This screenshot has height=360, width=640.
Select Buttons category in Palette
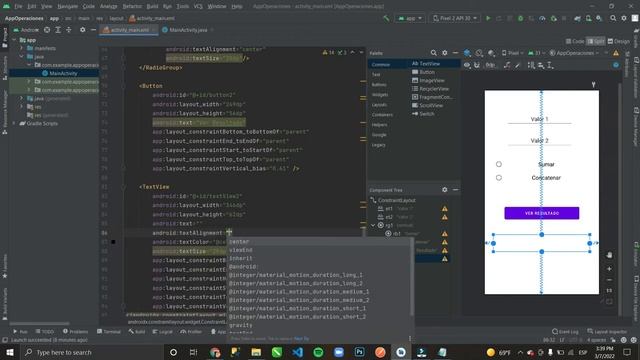379,84
